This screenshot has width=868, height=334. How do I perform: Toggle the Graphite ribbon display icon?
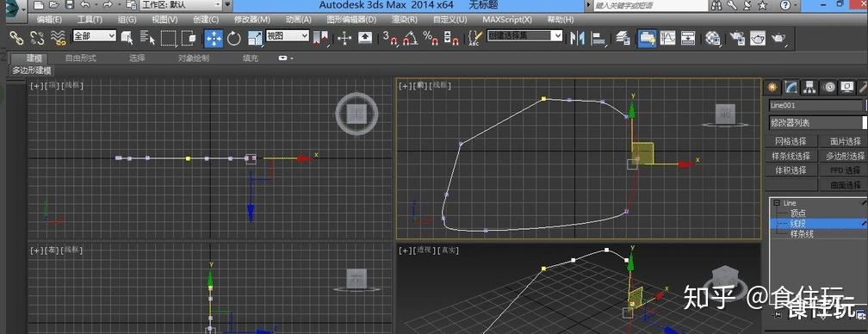click(647, 38)
